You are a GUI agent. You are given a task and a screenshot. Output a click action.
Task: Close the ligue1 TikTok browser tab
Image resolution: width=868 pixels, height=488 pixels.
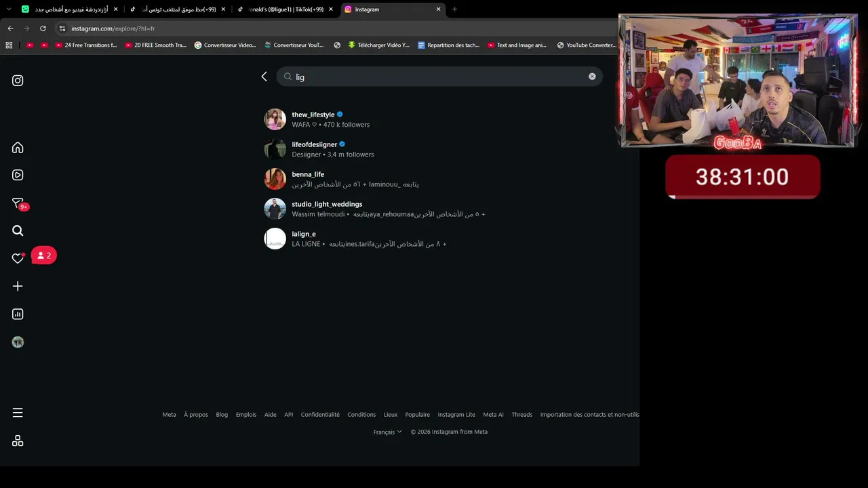click(x=331, y=9)
